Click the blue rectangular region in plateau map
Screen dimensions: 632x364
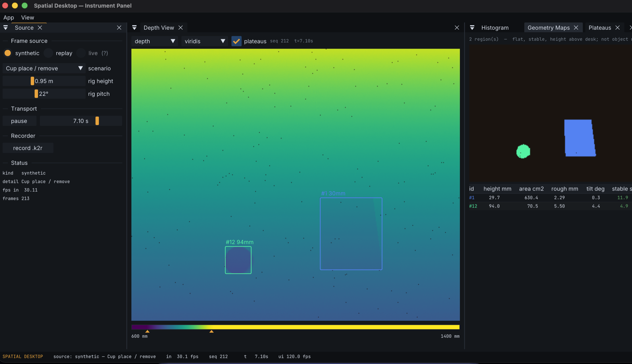[580, 138]
